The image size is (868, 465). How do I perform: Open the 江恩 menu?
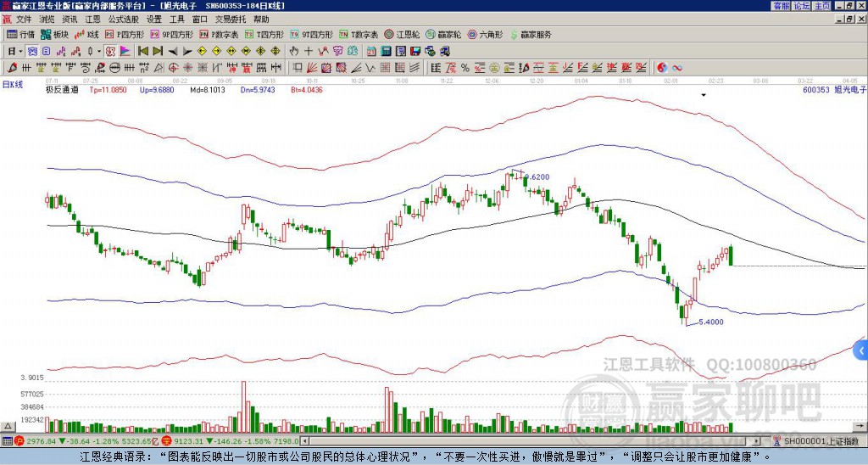pyautogui.click(x=92, y=20)
